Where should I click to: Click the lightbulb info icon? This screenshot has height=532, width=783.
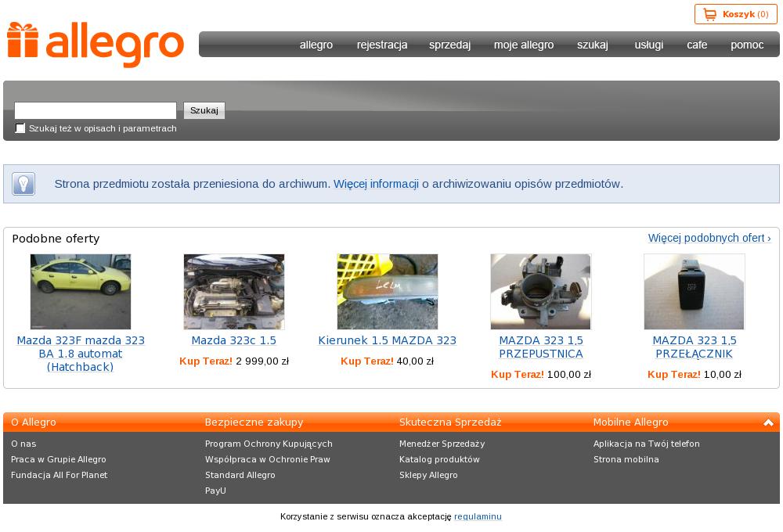[x=23, y=184]
